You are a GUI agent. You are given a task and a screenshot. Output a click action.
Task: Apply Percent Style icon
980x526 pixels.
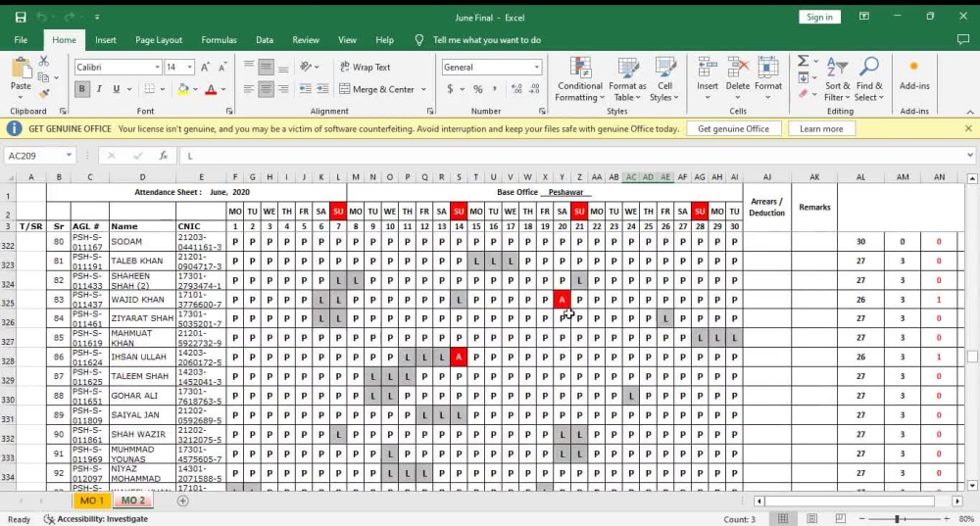(478, 89)
